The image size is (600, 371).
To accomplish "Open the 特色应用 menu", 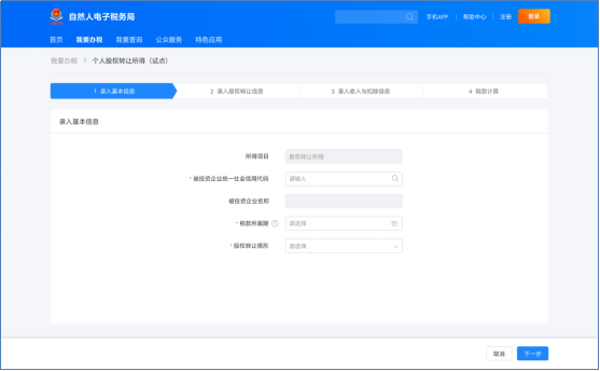I will 209,40.
